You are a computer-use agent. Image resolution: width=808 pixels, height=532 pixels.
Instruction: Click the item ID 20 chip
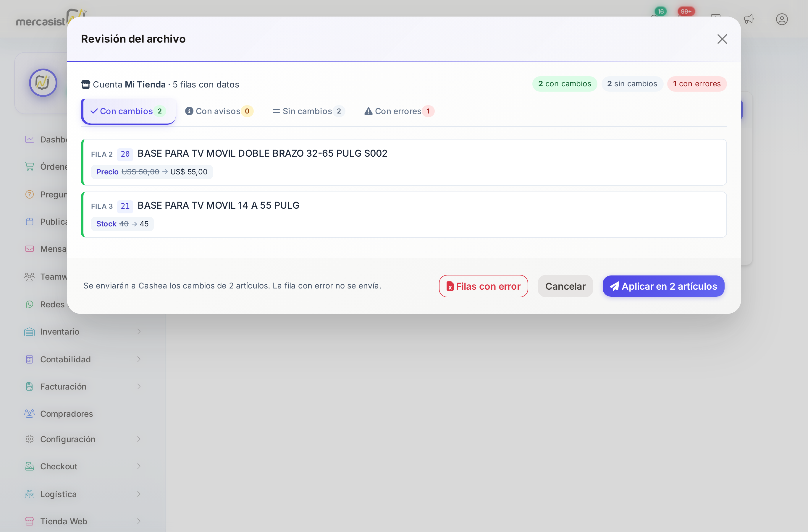tap(125, 154)
